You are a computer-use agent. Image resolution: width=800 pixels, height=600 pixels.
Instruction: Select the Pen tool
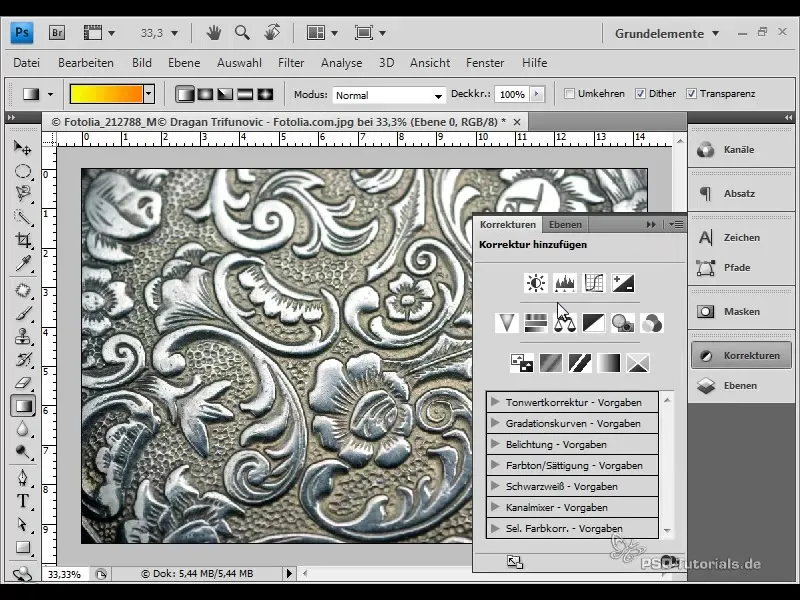click(22, 478)
